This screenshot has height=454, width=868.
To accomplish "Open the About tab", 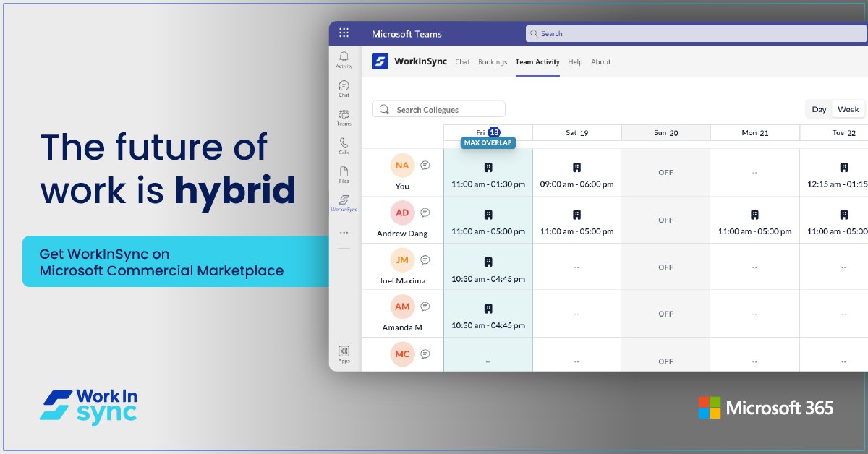I will pos(601,62).
